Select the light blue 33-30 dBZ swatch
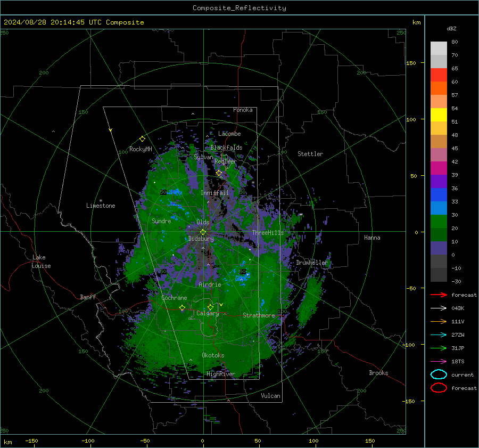This screenshot has width=479, height=448. (439, 208)
